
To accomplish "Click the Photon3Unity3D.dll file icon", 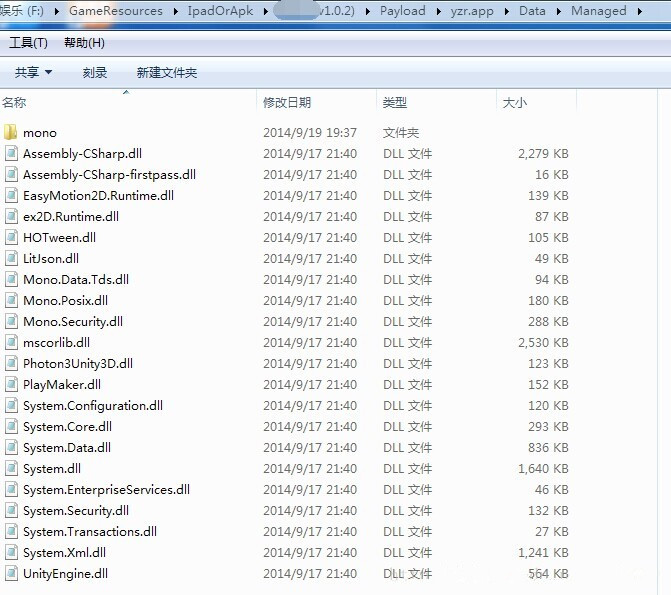I will tap(11, 363).
